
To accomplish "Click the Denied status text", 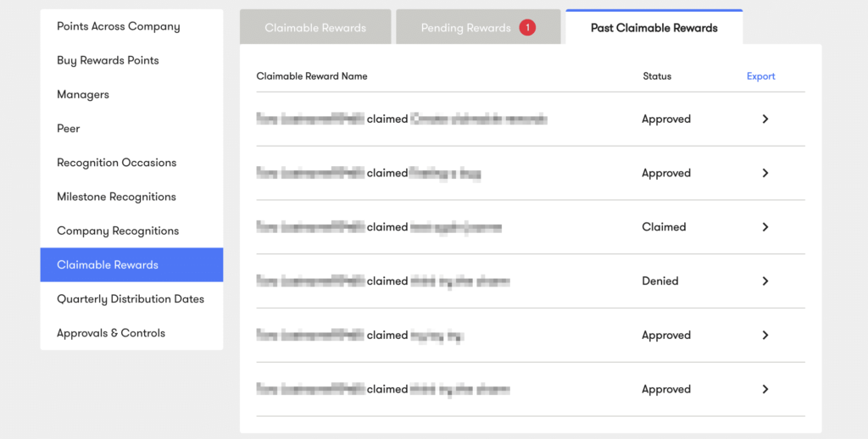I will 659,281.
